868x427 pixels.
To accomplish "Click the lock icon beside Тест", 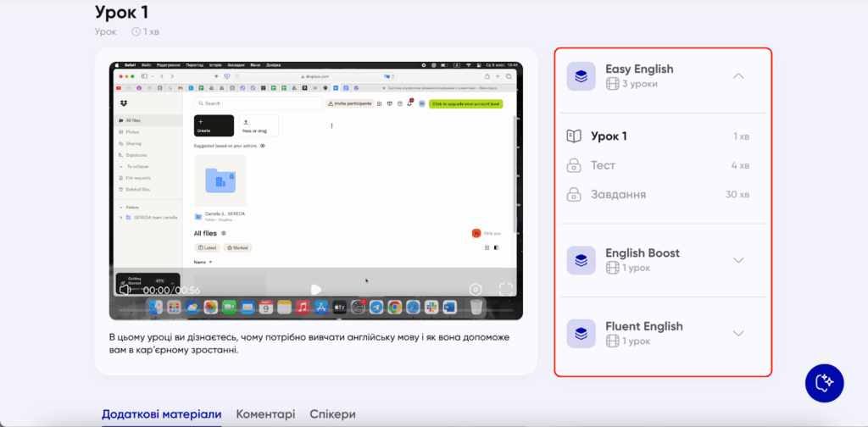I will tap(574, 165).
